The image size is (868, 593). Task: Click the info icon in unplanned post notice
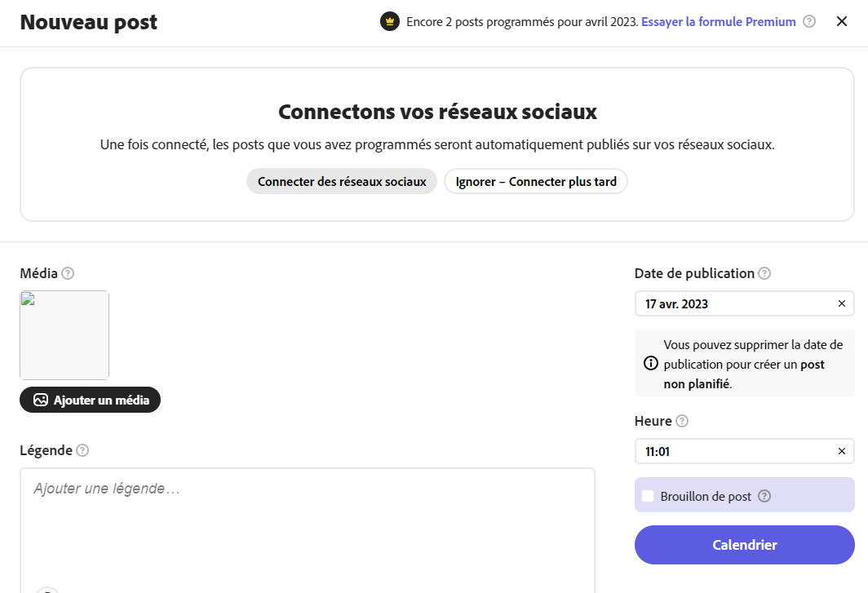(651, 363)
